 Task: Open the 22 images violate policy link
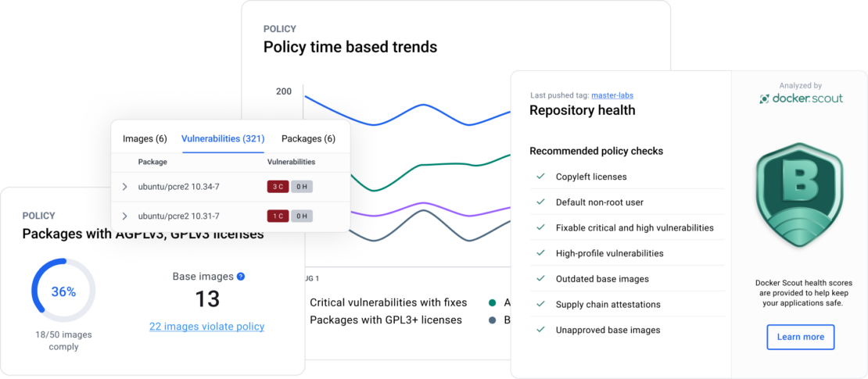[206, 327]
